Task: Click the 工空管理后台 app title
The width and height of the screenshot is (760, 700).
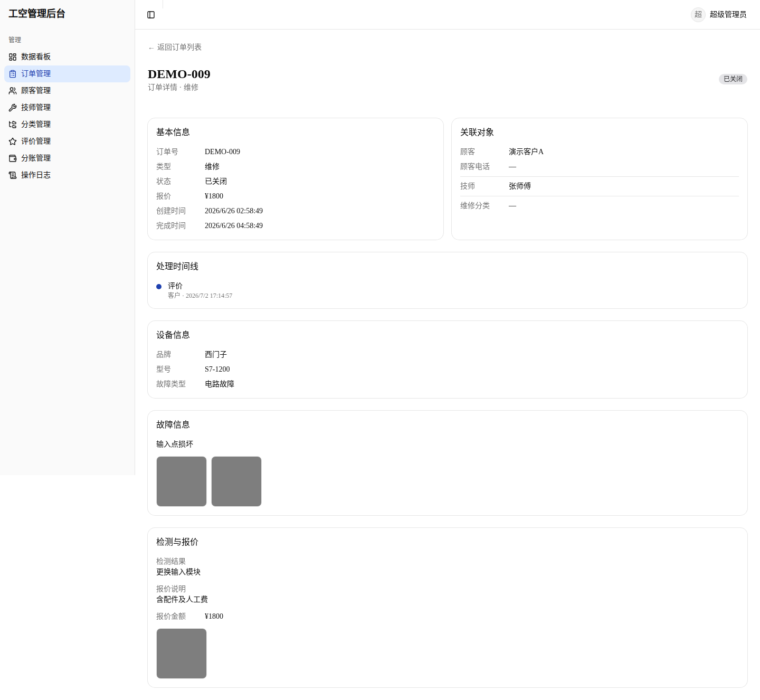Action: pyautogui.click(x=37, y=14)
